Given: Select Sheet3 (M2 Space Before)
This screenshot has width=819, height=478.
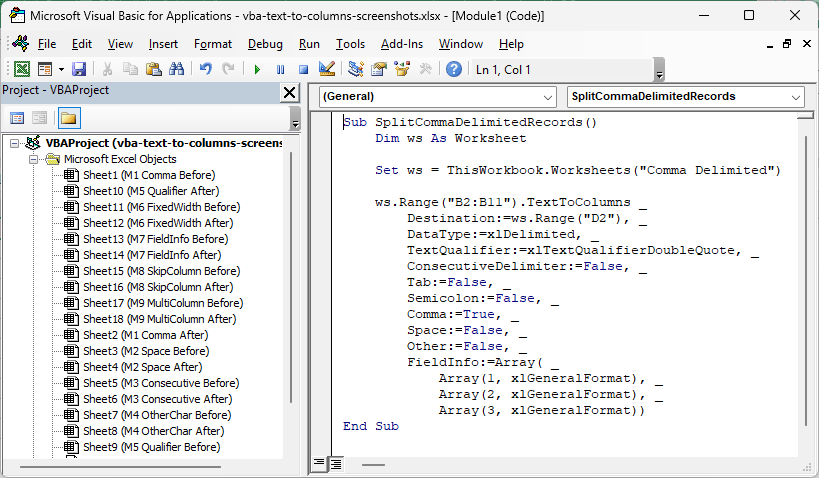Looking at the screenshot, I should (146, 351).
